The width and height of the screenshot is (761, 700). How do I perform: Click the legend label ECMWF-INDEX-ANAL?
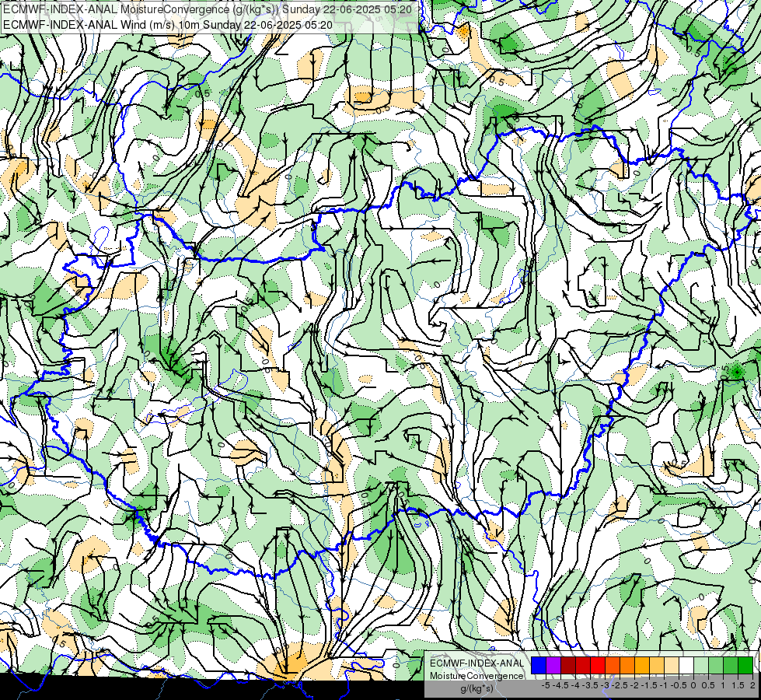tap(477, 663)
